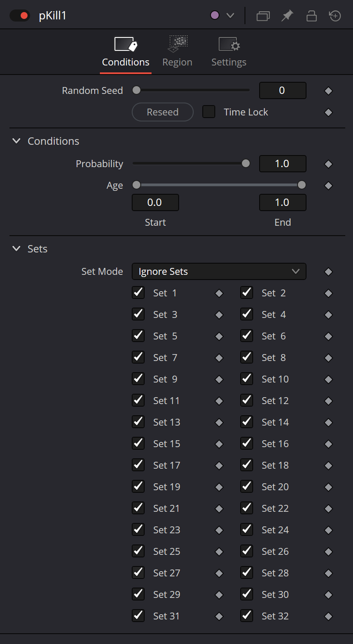
Task: Enable the Time Lock checkbox
Action: click(209, 112)
